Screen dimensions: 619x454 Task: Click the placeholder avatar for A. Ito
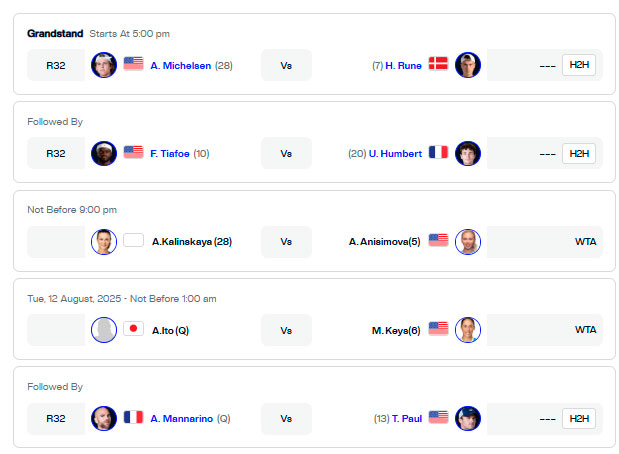click(x=104, y=330)
